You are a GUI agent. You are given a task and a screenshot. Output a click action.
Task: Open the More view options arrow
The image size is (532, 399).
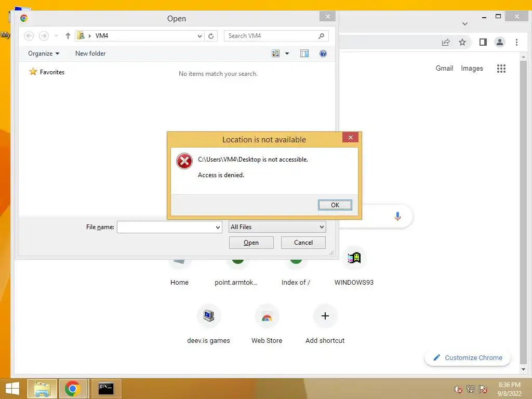(x=287, y=54)
